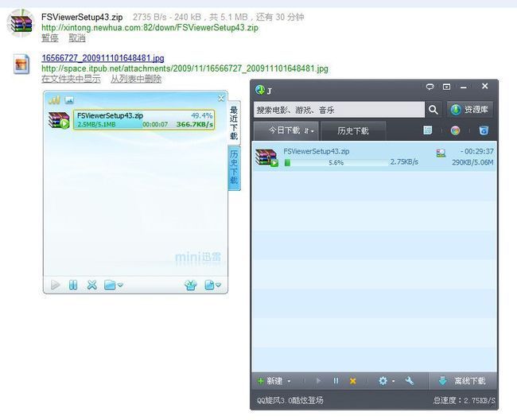Minimize the QQ旋风 window
517x420 pixels.
click(463, 87)
